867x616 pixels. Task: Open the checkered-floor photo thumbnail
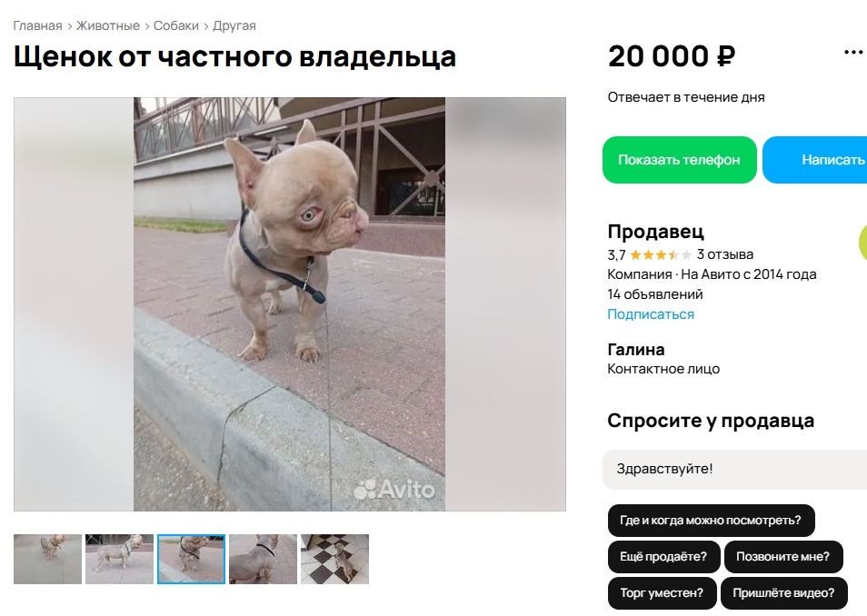334,559
